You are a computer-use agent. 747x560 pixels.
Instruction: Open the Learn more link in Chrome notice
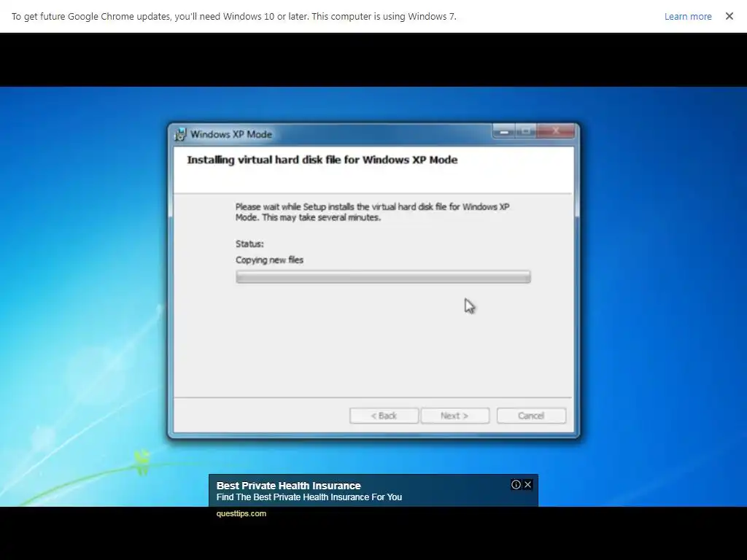coord(687,17)
